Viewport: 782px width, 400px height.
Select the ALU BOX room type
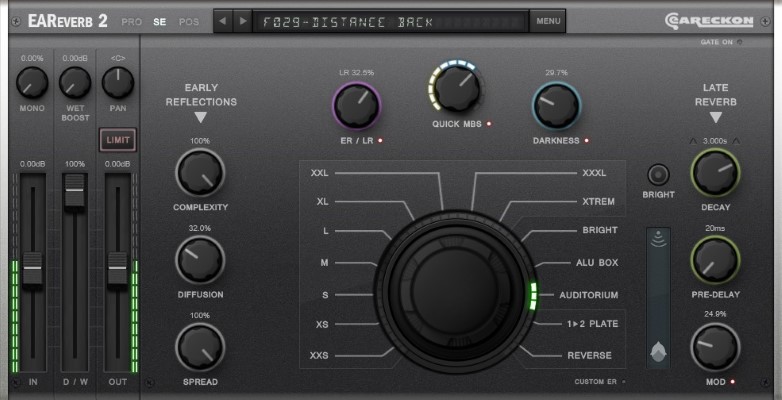(597, 263)
